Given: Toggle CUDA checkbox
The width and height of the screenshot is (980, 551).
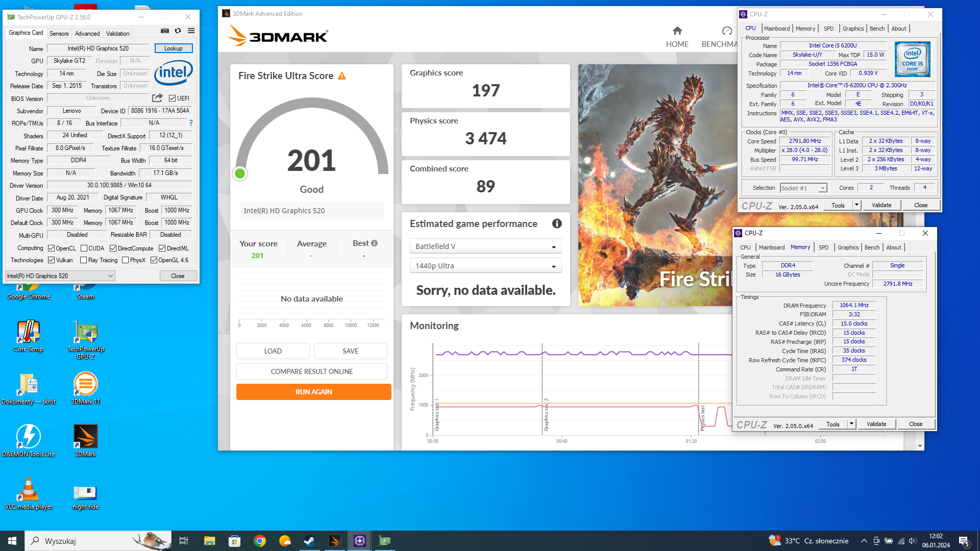Looking at the screenshot, I should pos(84,248).
